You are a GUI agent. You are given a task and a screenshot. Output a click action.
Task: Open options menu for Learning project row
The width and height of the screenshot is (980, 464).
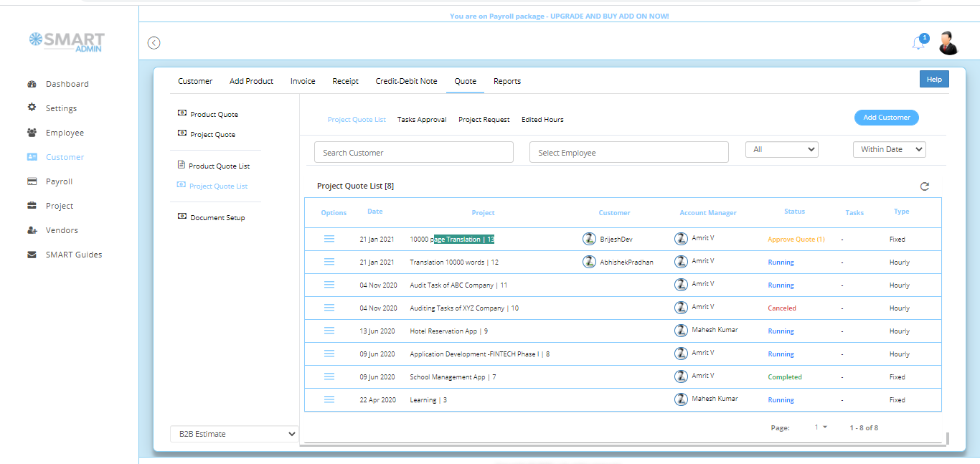point(329,399)
